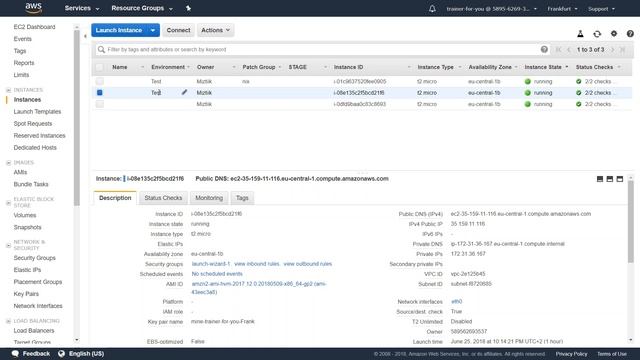This screenshot has height=360, width=640.
Task: Switch to the Tags tab
Action: click(x=242, y=198)
